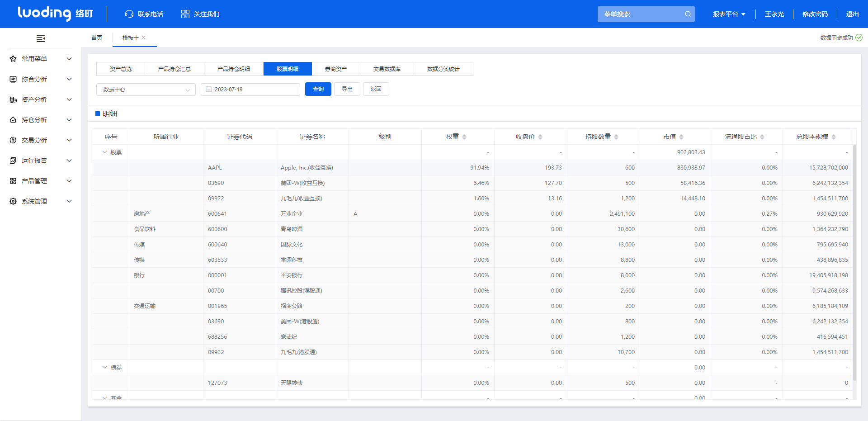Screen dimensions: 868x421
Task: Collapse the sidebar menu with the hamburger icon
Action: point(41,38)
